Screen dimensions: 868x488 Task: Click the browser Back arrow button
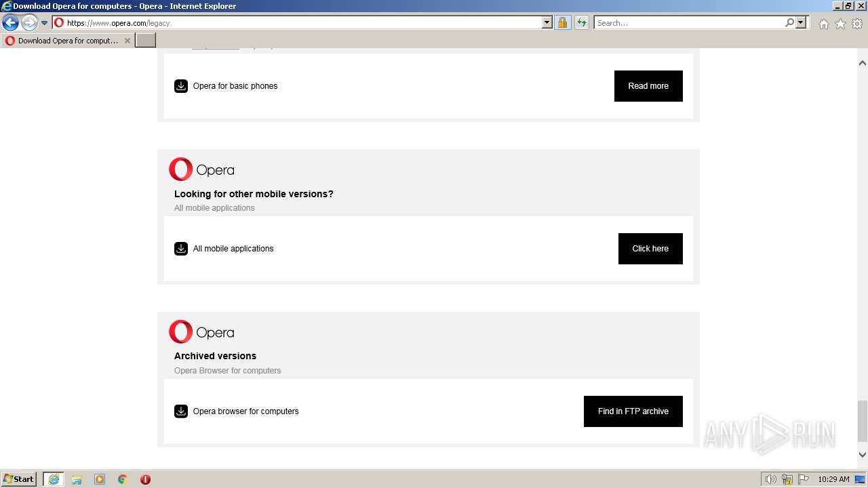[x=10, y=23]
